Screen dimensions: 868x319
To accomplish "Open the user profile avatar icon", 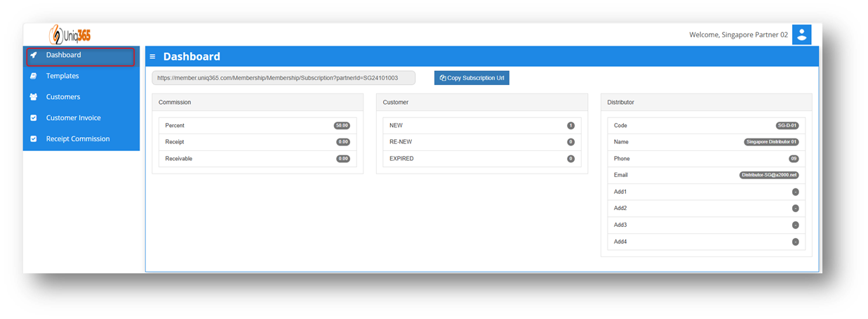I will pos(801,34).
